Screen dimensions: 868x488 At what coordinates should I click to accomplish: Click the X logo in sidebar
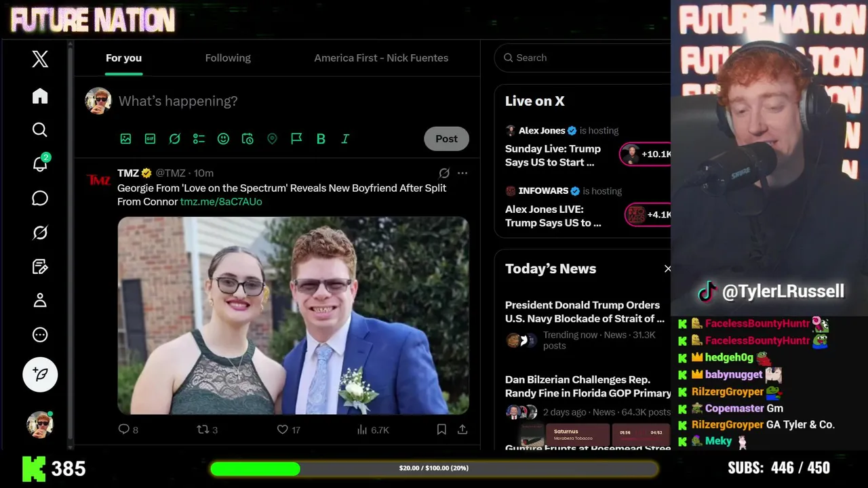[x=40, y=59]
